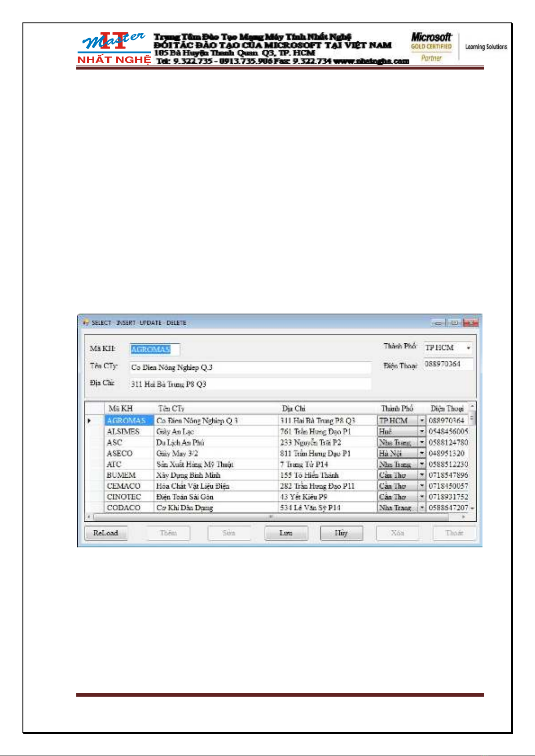Viewport: 535px width, 756px height.
Task: Expand city dropdown in the ALSIMES row
Action: pyautogui.click(x=421, y=432)
